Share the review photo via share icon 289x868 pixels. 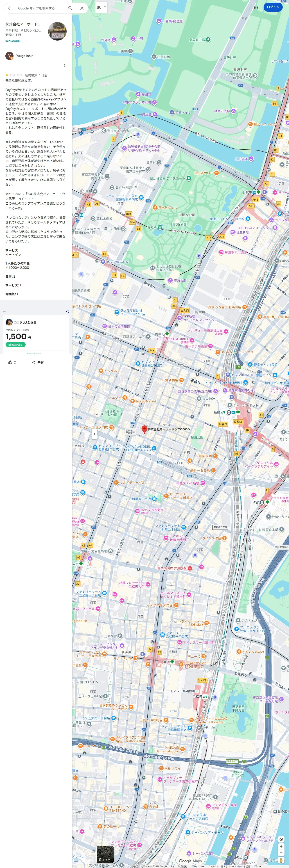click(x=68, y=311)
